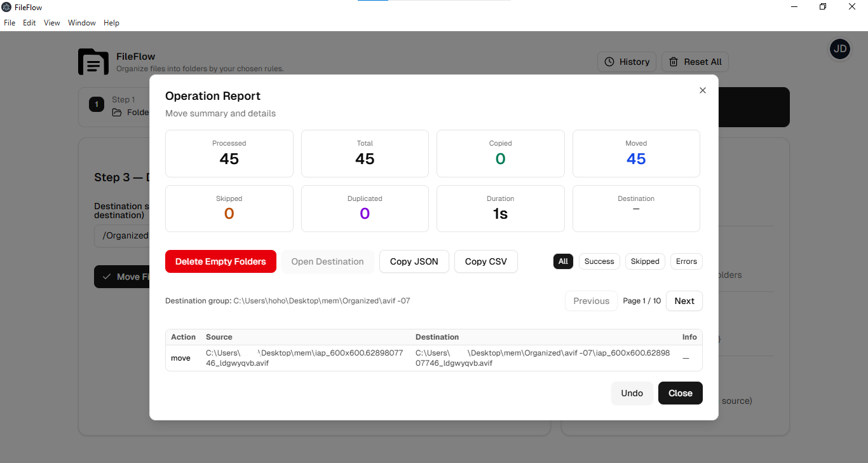
Task: Copy the report as CSV
Action: 486,261
